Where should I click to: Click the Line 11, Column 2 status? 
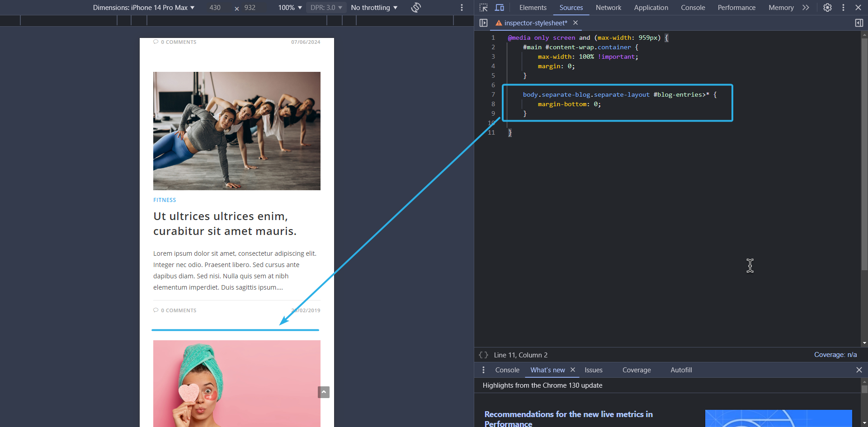click(x=521, y=355)
